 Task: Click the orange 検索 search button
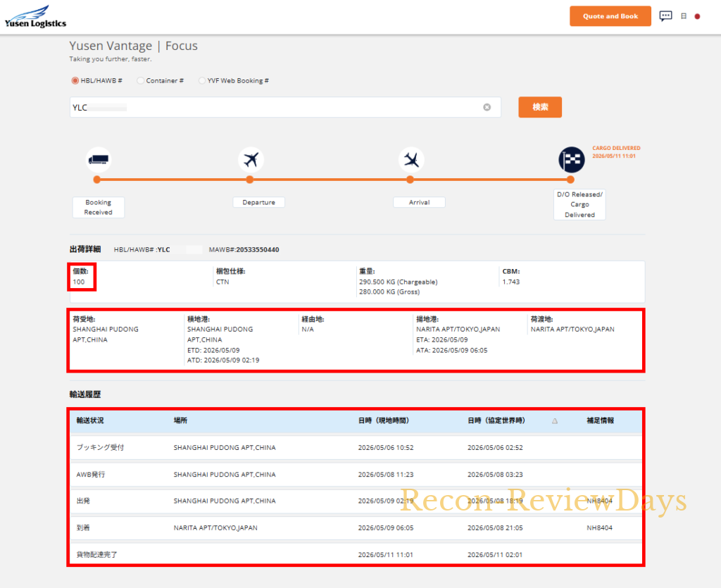click(x=540, y=107)
